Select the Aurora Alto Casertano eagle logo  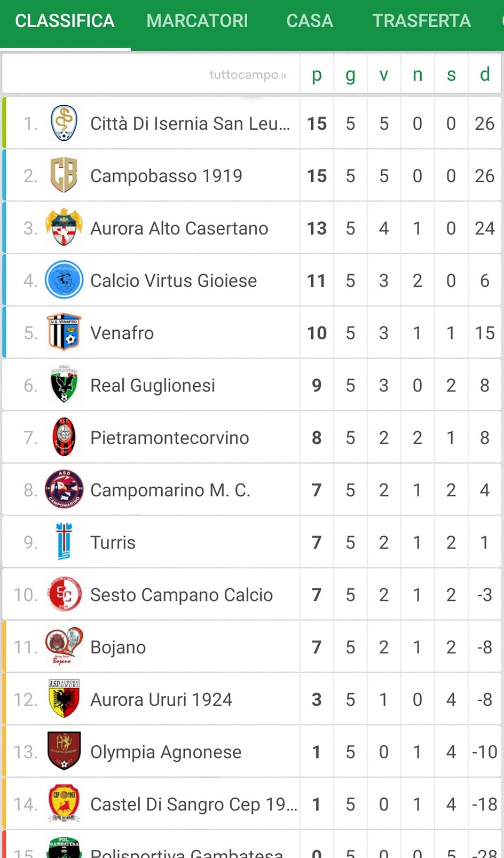point(64,228)
